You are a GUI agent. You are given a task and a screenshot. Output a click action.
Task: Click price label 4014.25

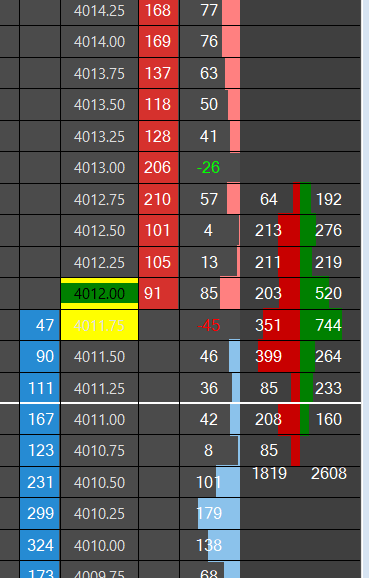point(100,11)
